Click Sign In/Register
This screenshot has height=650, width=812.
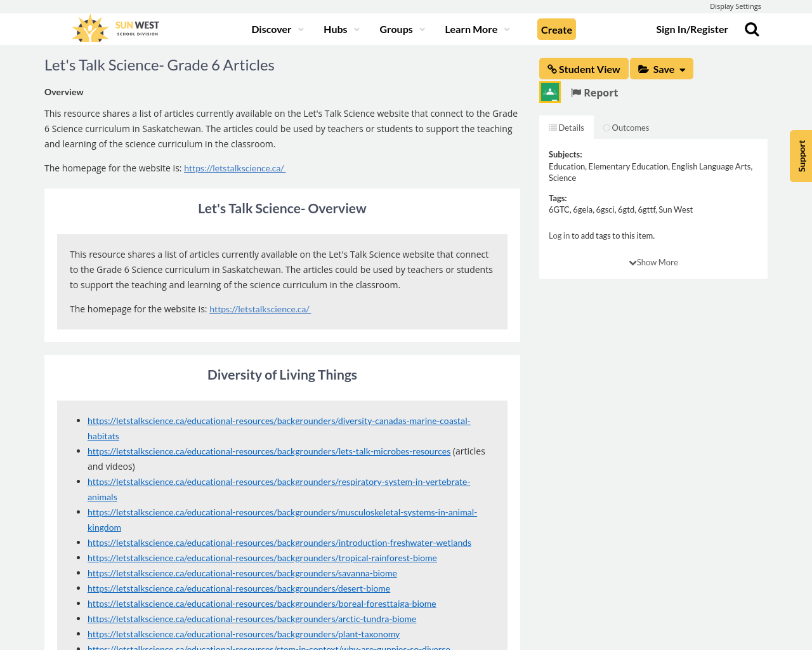point(691,29)
